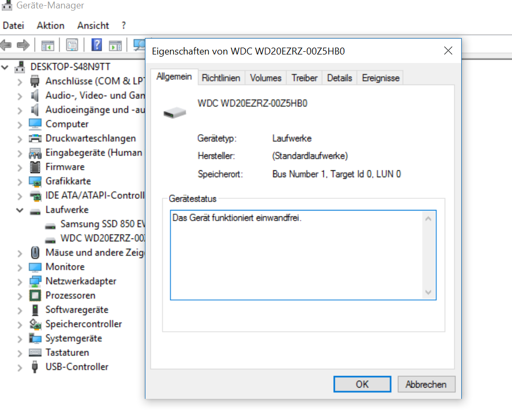Click the Tastaturen keyboard icon
512x420 pixels.
click(35, 353)
